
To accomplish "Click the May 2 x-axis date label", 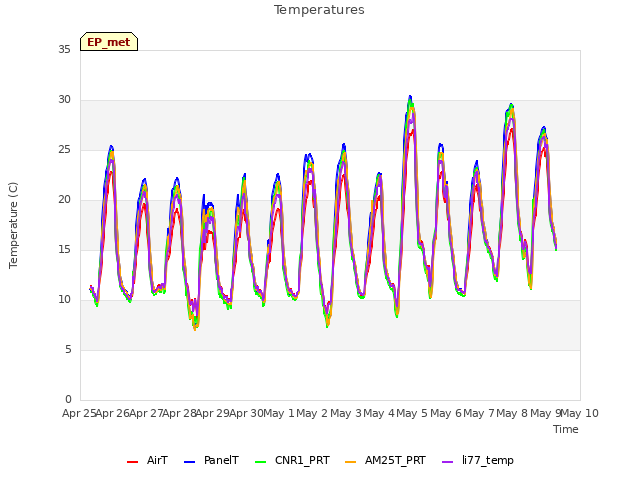I will tap(312, 414).
